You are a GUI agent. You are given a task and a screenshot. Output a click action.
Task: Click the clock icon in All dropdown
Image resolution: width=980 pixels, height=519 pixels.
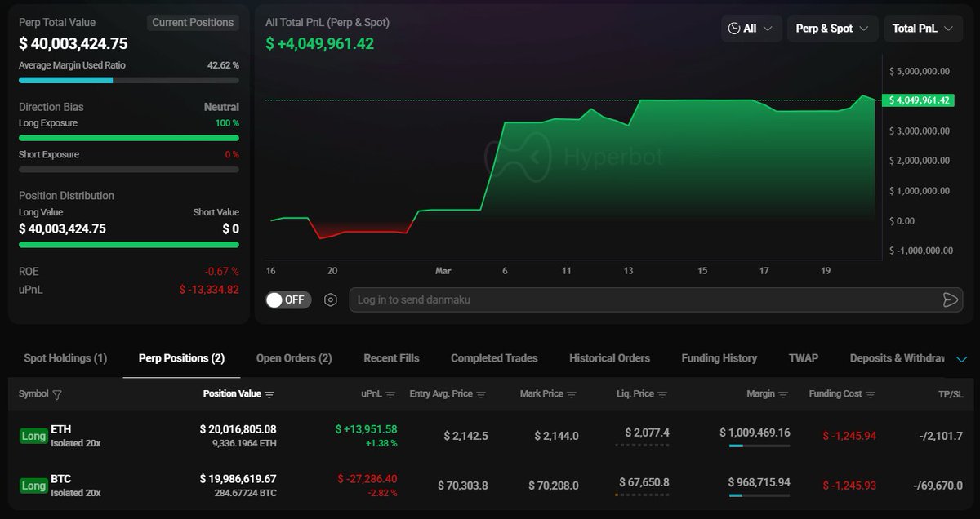pyautogui.click(x=733, y=29)
